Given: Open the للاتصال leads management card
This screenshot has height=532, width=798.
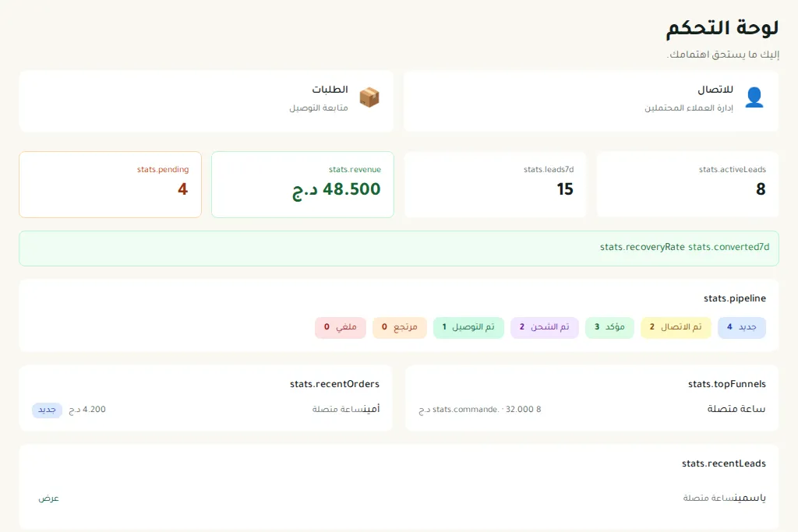Looking at the screenshot, I should [x=591, y=101].
